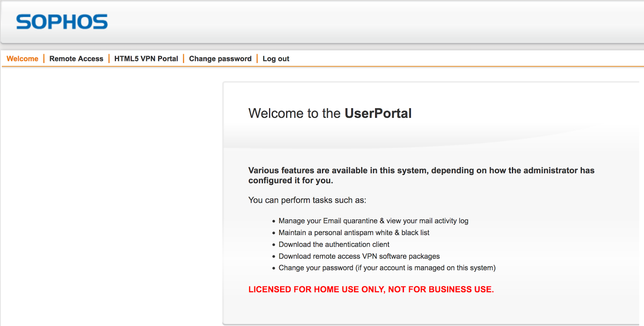Click 'Download remote access VPN software packages'

pyautogui.click(x=359, y=256)
